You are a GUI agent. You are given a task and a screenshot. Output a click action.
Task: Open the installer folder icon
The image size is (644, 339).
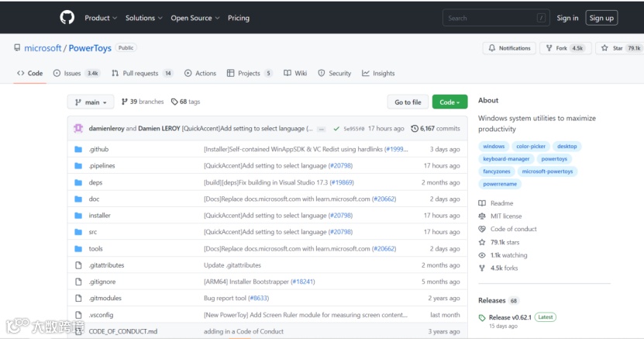pos(78,216)
